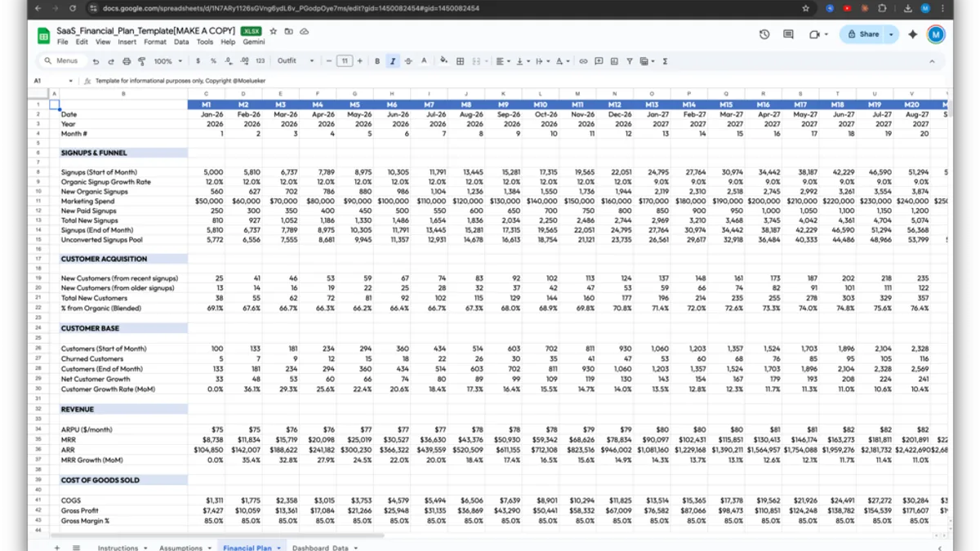Open version history clock icon

pos(764,34)
